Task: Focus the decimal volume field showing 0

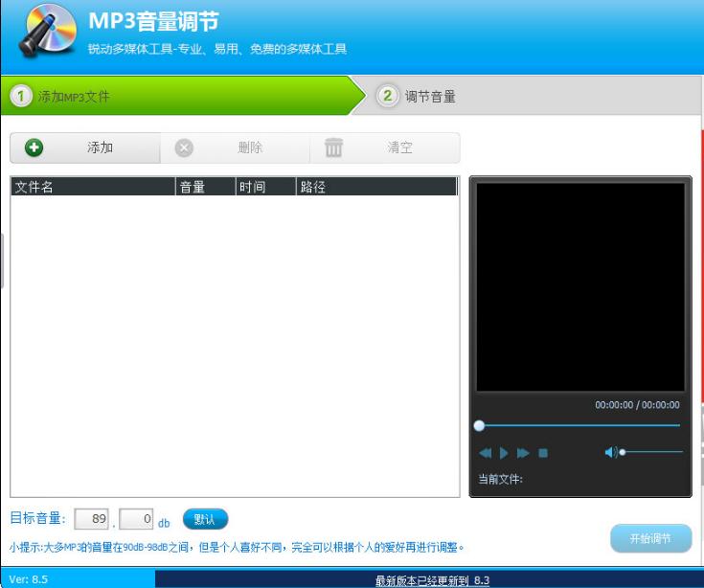Action: click(136, 519)
